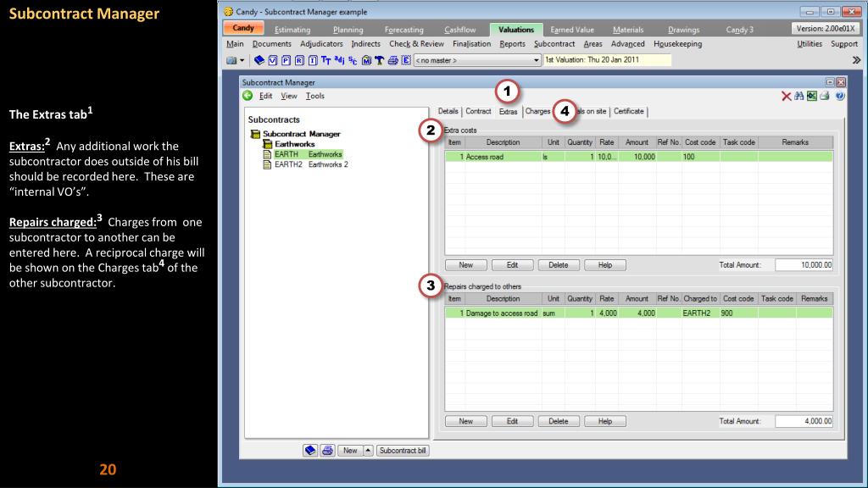Click the green back arrow in Subcontract Manager
This screenshot has height=488, width=868.
248,96
